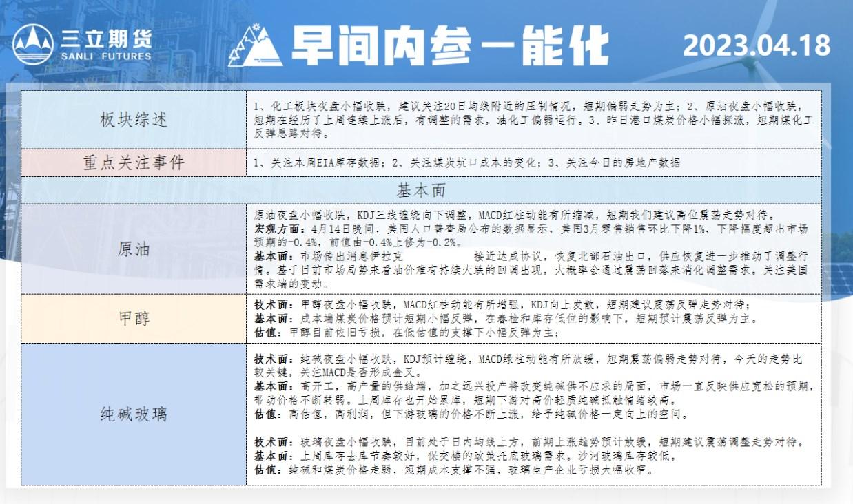Screen dimensions: 853x504
Task: Select the 早间内参—能化 title heading
Action: tap(449, 47)
